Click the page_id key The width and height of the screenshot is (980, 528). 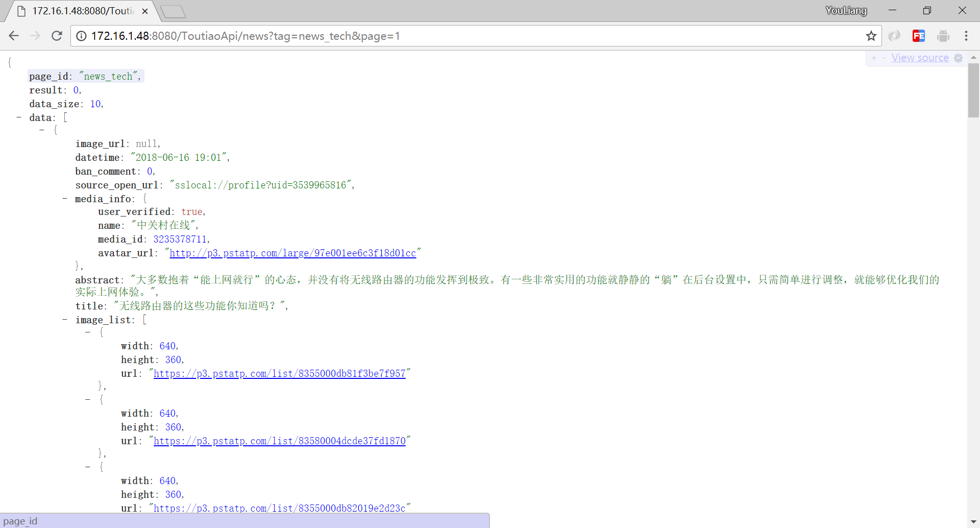[48, 77]
